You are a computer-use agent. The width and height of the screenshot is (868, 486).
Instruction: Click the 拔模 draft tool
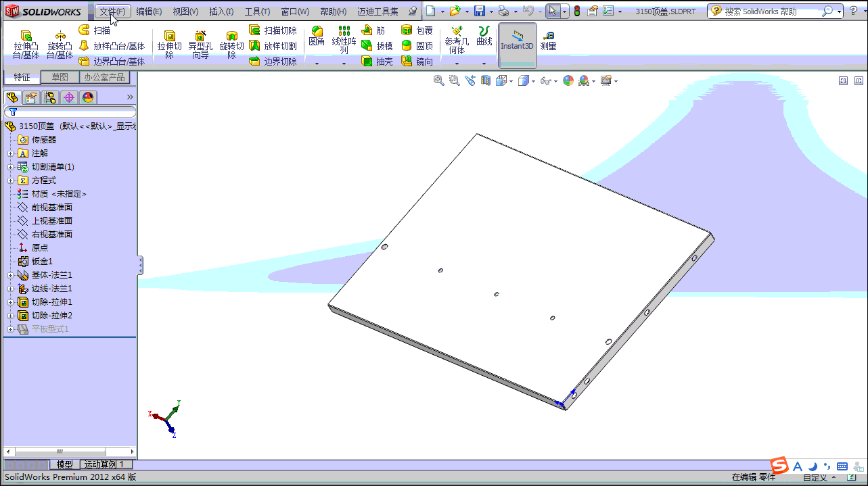[x=377, y=46]
